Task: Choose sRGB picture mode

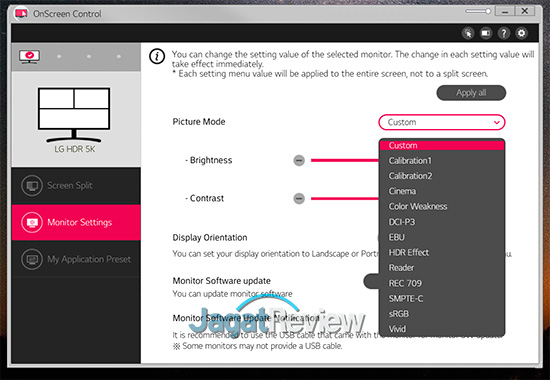Action: (442, 314)
